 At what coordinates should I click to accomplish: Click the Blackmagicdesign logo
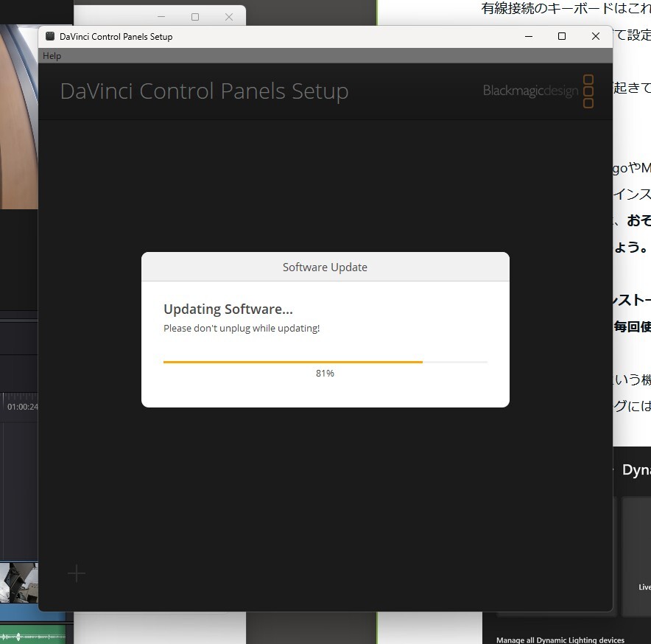pos(538,91)
